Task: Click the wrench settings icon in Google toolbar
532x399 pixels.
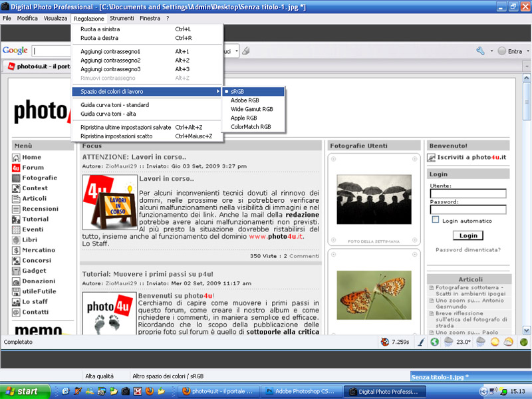Action: click(x=480, y=51)
